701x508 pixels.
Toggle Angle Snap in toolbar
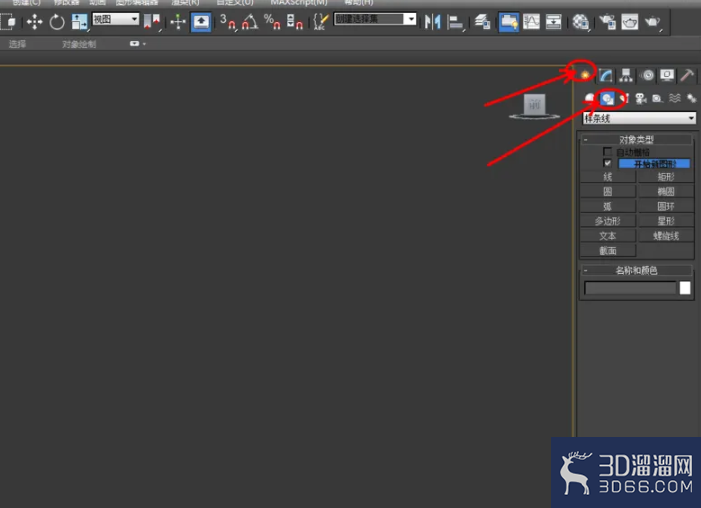coord(250,21)
